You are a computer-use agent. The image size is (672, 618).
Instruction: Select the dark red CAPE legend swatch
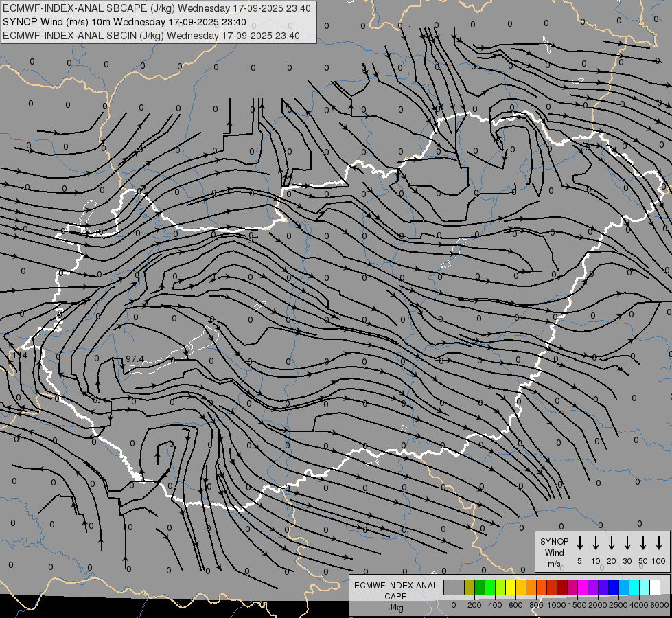562,587
